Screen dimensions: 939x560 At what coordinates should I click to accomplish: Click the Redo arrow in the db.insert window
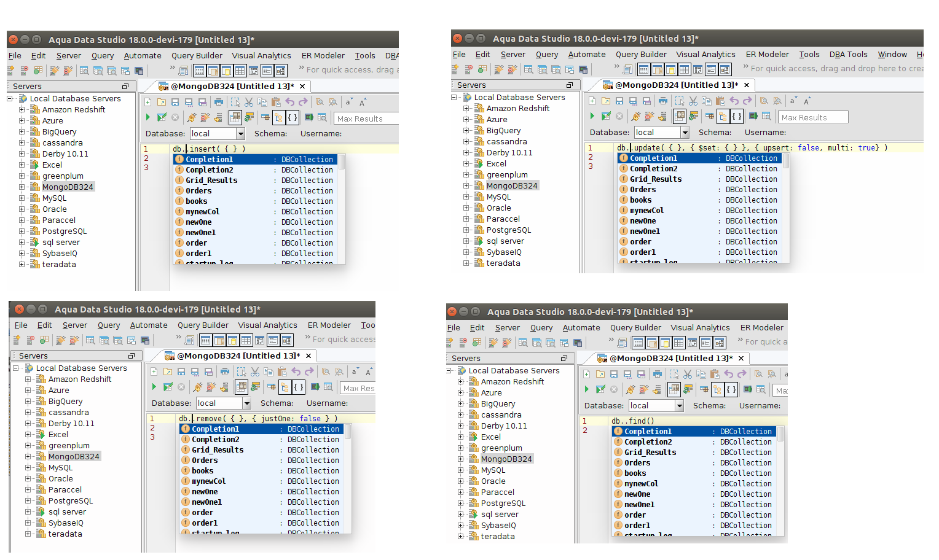[x=303, y=102]
